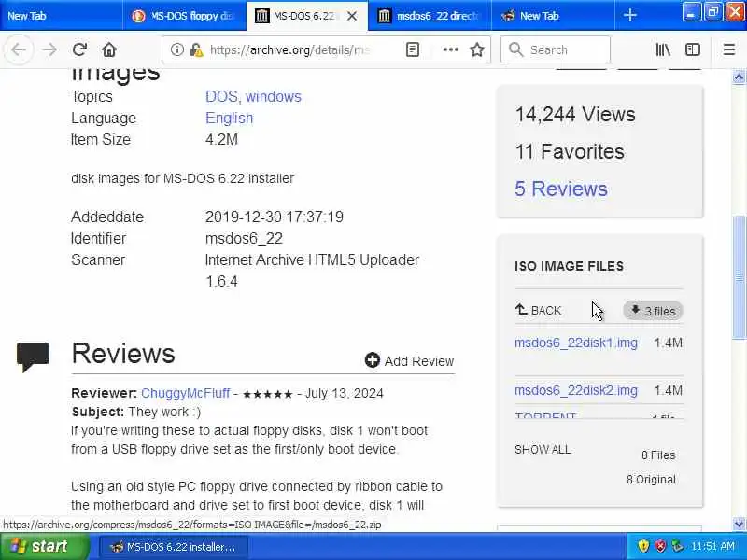Download msdos6_22disk1.img file
Screen dimensions: 747x560
click(576, 343)
